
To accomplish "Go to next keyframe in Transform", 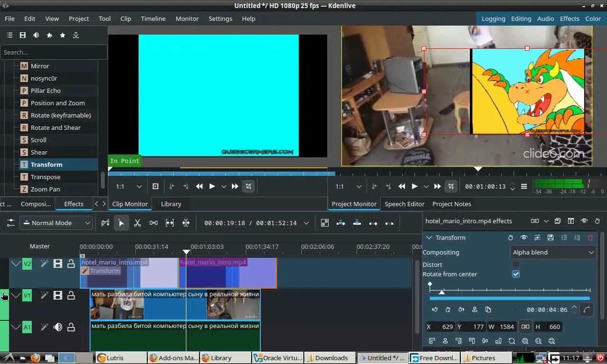I will click(461, 309).
